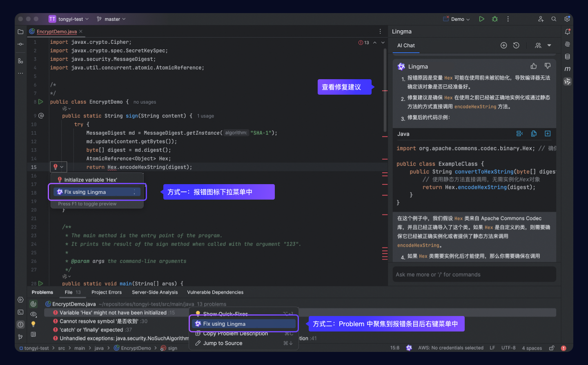Go to the previous highlighted error arrow

(375, 42)
